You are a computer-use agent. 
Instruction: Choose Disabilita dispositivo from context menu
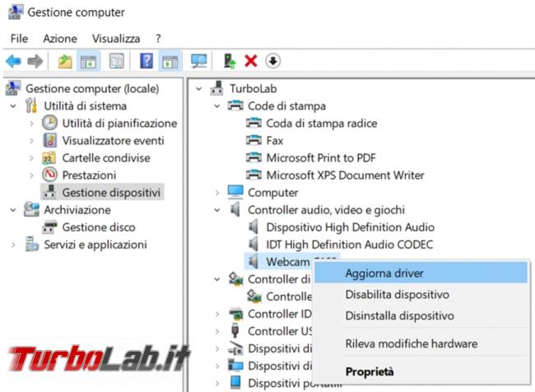point(421,294)
